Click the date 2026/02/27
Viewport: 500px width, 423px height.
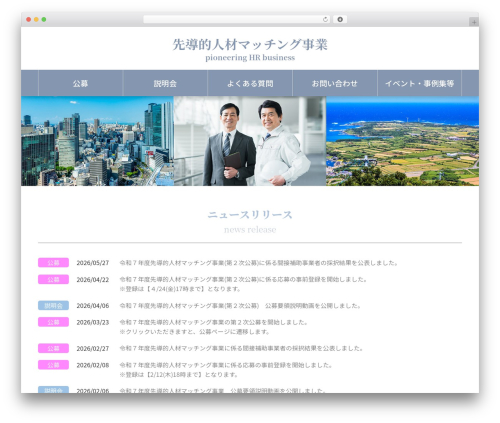93,349
